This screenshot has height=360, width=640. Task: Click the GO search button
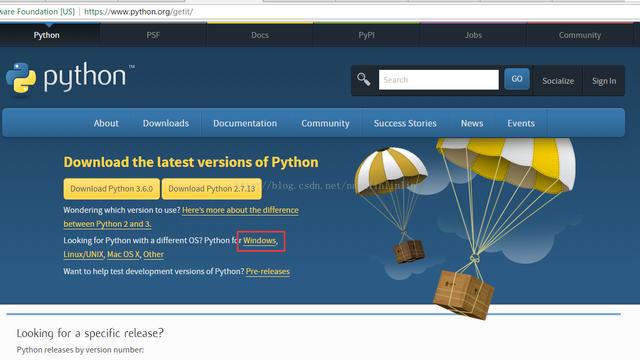tap(517, 79)
